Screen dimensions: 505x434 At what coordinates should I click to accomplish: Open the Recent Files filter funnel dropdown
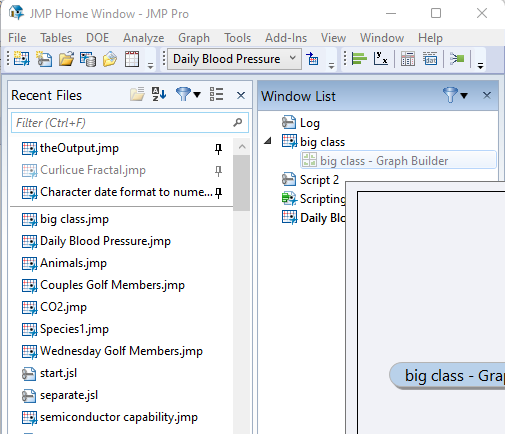tap(188, 95)
